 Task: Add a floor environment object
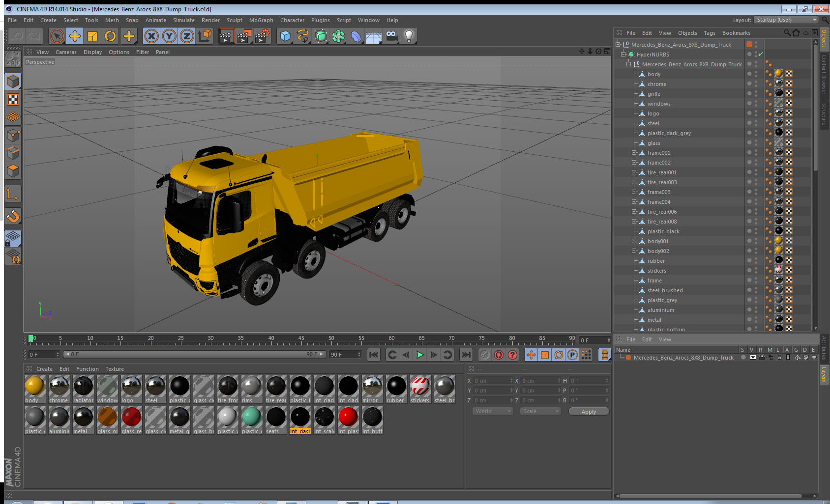(x=374, y=36)
